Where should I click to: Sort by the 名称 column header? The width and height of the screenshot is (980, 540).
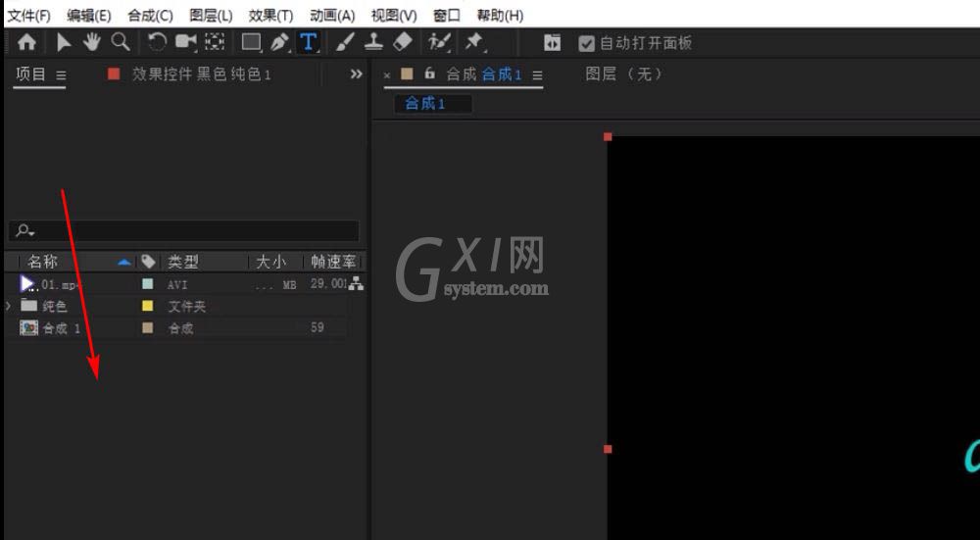(x=42, y=262)
